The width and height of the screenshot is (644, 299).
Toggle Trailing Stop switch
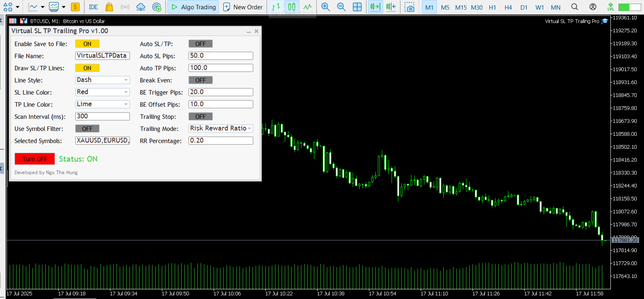pos(201,116)
